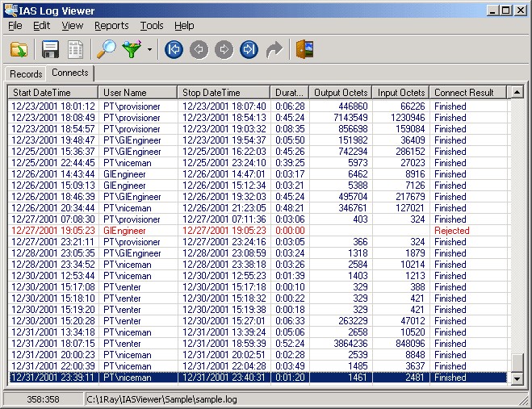Switch to the Records tab
The width and height of the screenshot is (532, 409).
click(26, 74)
